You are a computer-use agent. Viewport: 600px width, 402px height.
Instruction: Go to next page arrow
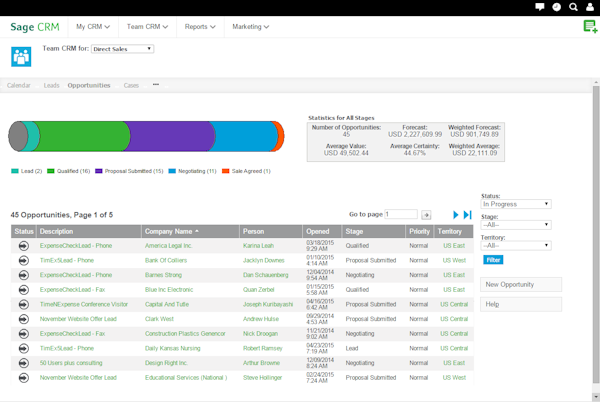(456, 215)
